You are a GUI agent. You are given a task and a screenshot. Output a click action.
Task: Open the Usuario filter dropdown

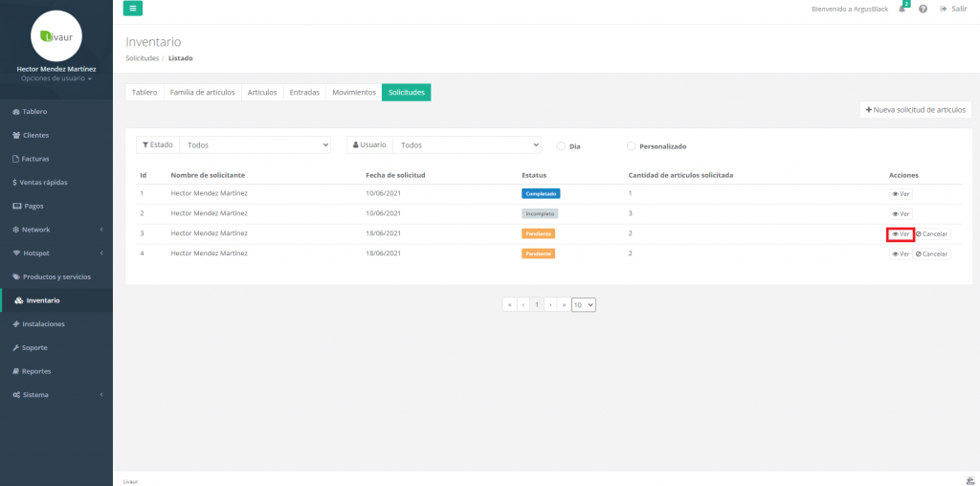click(467, 145)
